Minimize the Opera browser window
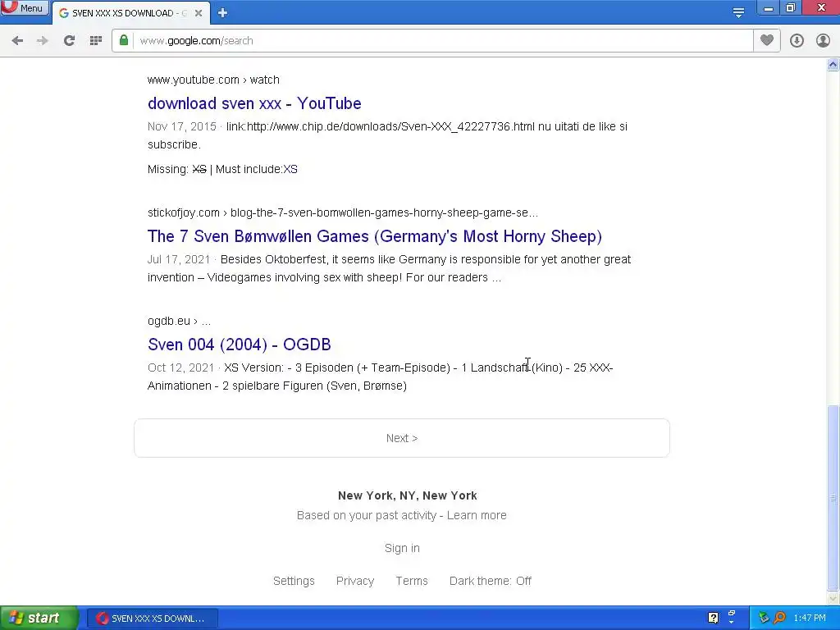840x630 pixels. pos(768,8)
